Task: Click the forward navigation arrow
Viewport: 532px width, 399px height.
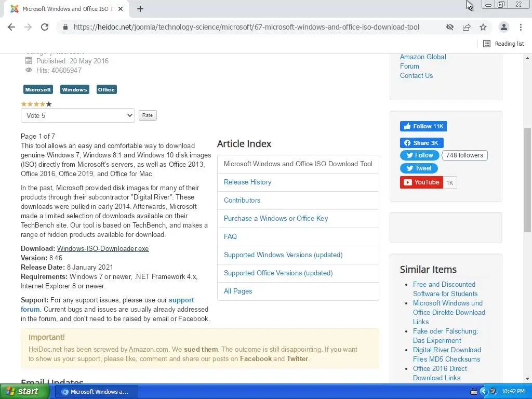Action: coord(28,27)
